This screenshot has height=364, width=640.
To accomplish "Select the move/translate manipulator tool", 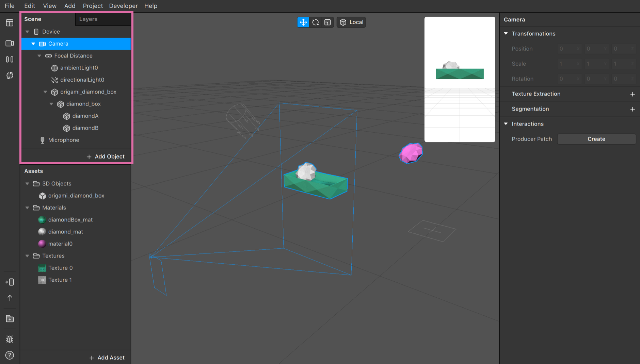I will pyautogui.click(x=303, y=22).
